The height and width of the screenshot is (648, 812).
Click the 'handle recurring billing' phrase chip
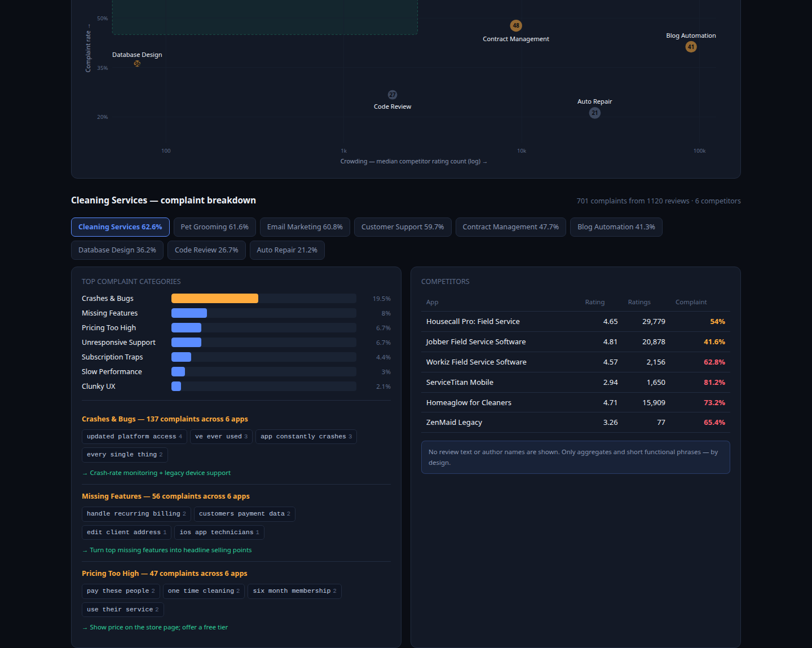click(x=136, y=514)
